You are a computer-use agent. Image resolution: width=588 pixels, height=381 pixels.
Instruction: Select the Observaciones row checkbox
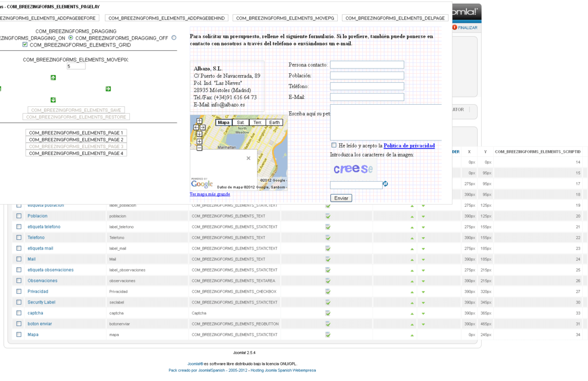pyautogui.click(x=19, y=281)
